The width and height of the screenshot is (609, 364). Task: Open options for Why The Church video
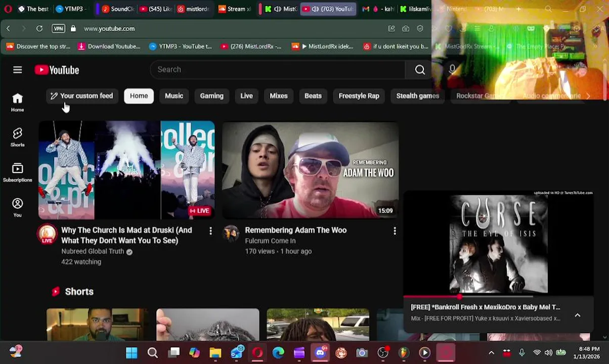click(210, 231)
